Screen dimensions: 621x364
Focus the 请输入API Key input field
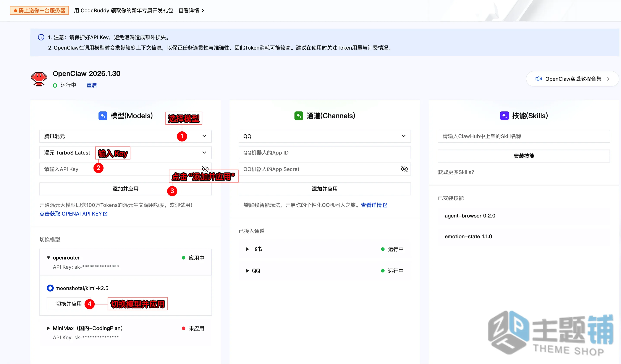point(125,169)
